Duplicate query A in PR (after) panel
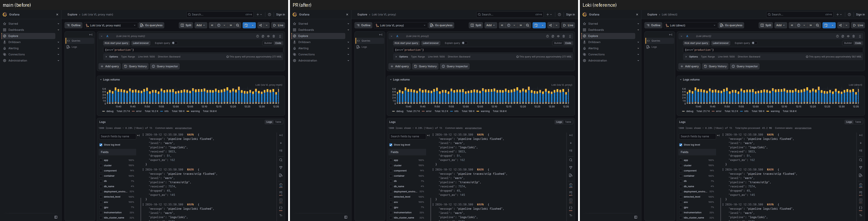This screenshot has height=221, width=868. click(553, 36)
